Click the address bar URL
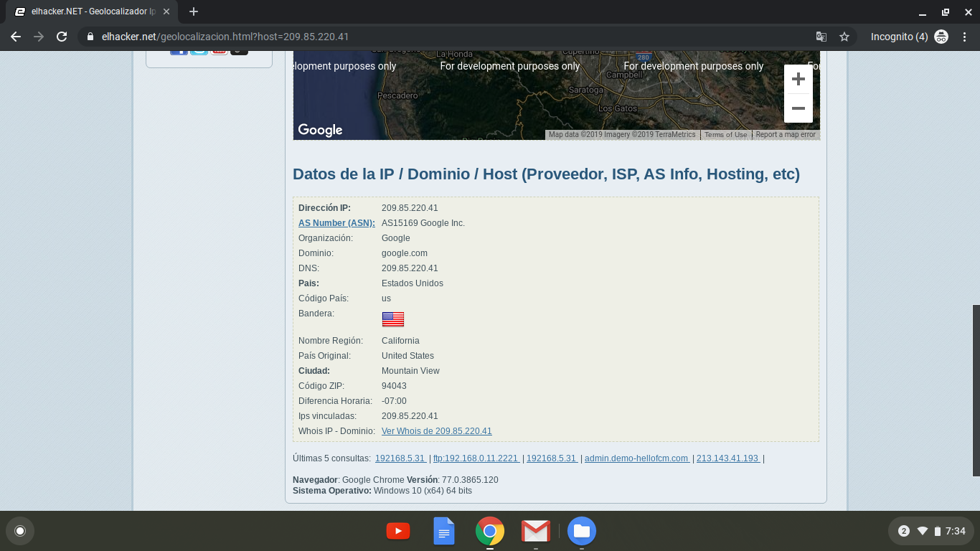Image resolution: width=980 pixels, height=551 pixels. coord(225,37)
